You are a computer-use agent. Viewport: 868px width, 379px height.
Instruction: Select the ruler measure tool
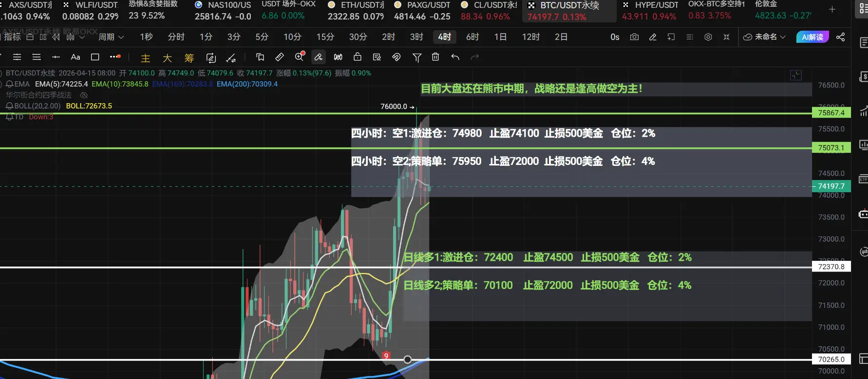(280, 57)
